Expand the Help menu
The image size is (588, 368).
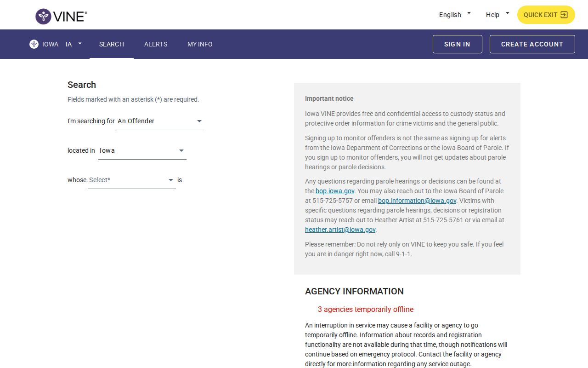[x=498, y=15]
